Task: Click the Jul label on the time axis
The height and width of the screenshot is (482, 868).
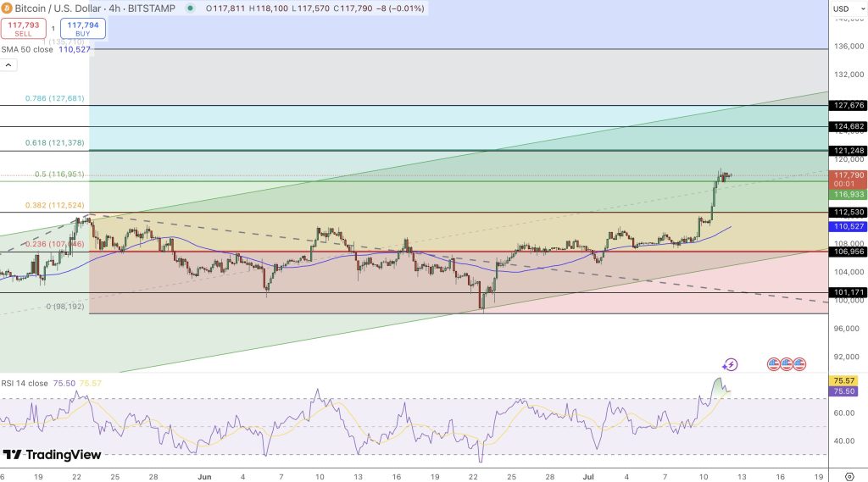Action: [587, 476]
